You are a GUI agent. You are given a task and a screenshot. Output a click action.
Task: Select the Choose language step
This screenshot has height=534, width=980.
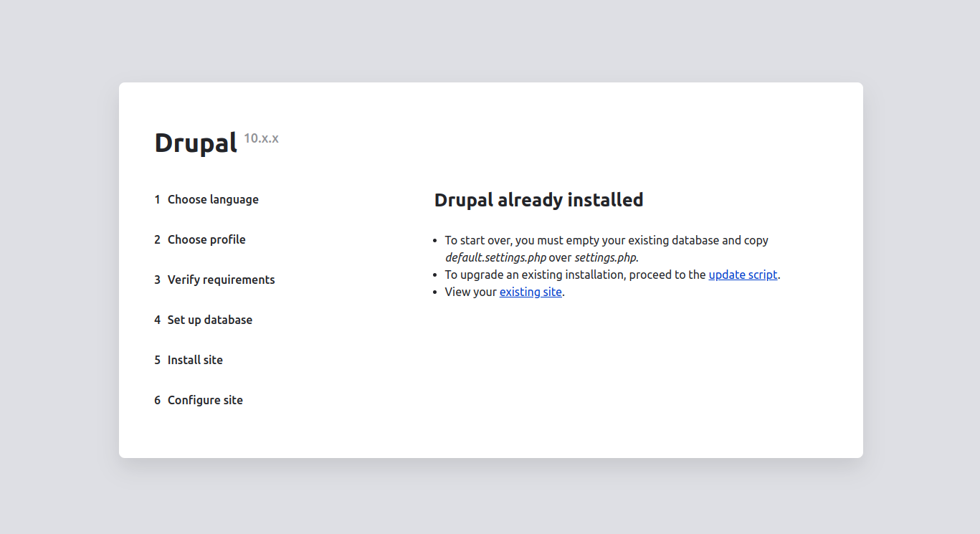click(213, 199)
